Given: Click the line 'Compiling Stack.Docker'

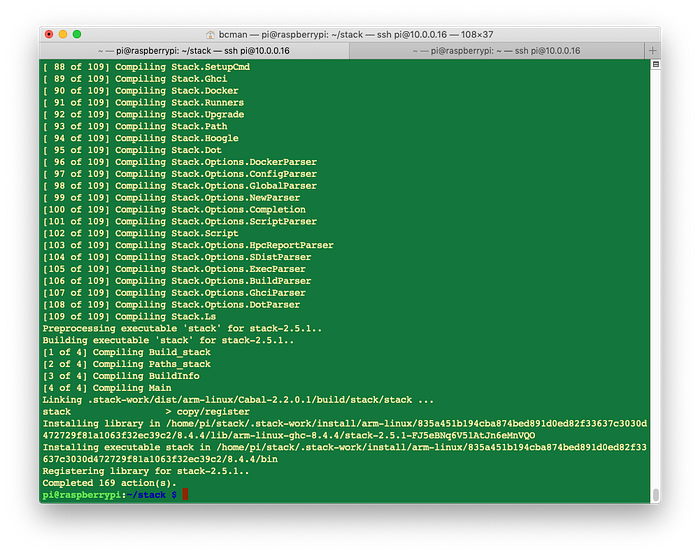Looking at the screenshot, I should click(141, 91).
